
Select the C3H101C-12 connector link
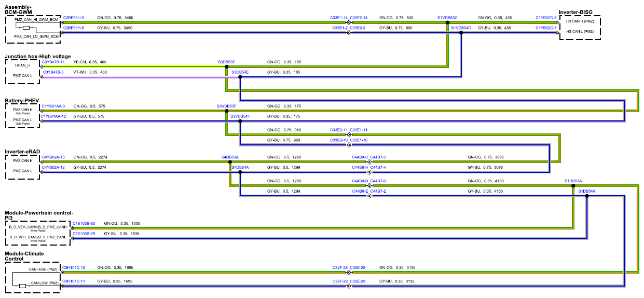click(74, 267)
